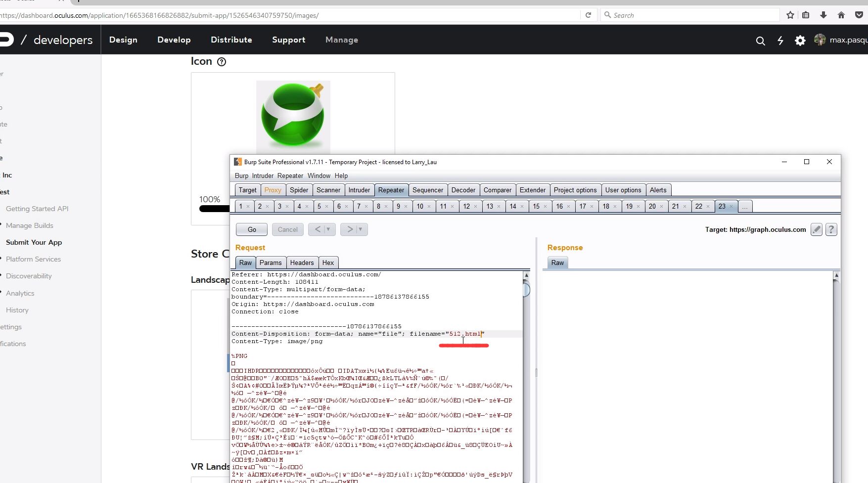Expand Platform Services in sidebar
Screen dimensions: 868x483
(33, 259)
